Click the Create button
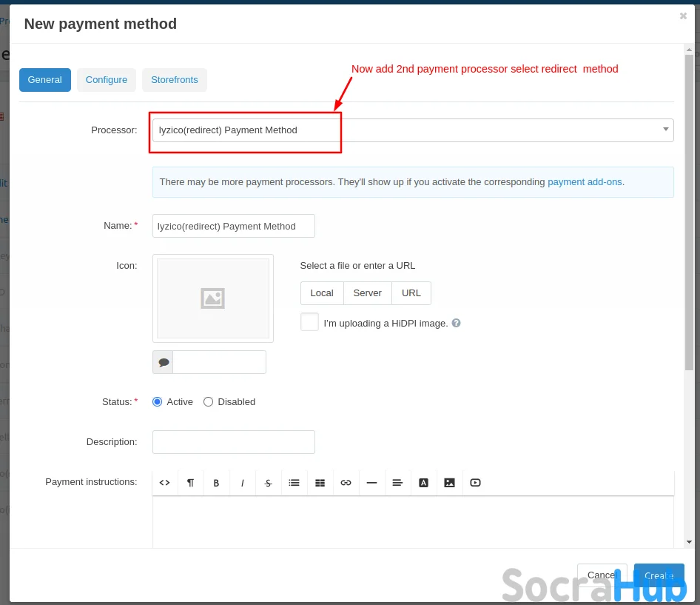This screenshot has height=605, width=700. (x=659, y=575)
